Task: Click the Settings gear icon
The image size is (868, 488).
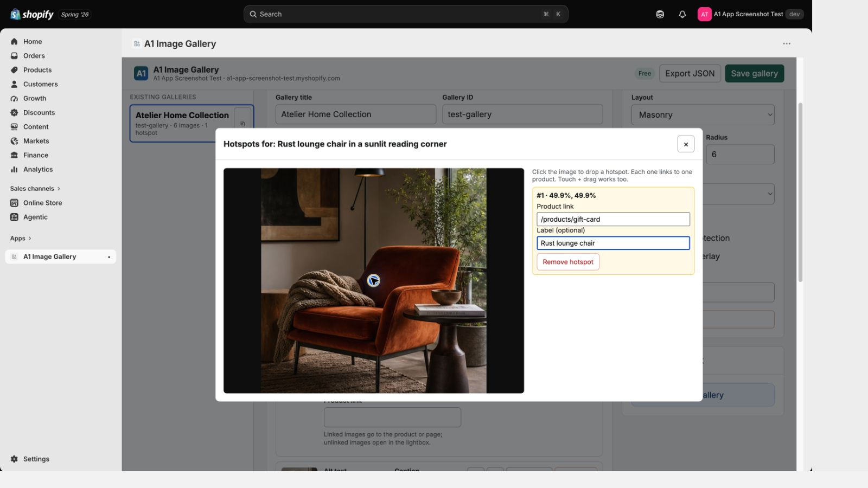Action: pyautogui.click(x=14, y=459)
